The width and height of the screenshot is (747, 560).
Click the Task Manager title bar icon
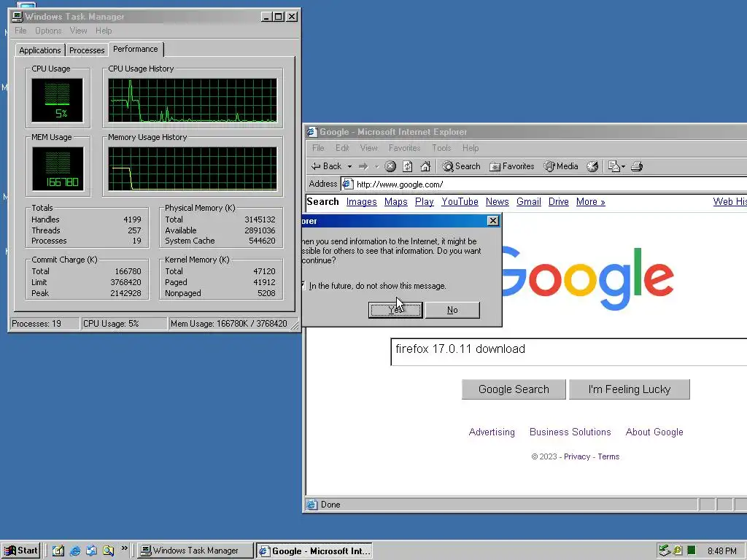pos(18,17)
